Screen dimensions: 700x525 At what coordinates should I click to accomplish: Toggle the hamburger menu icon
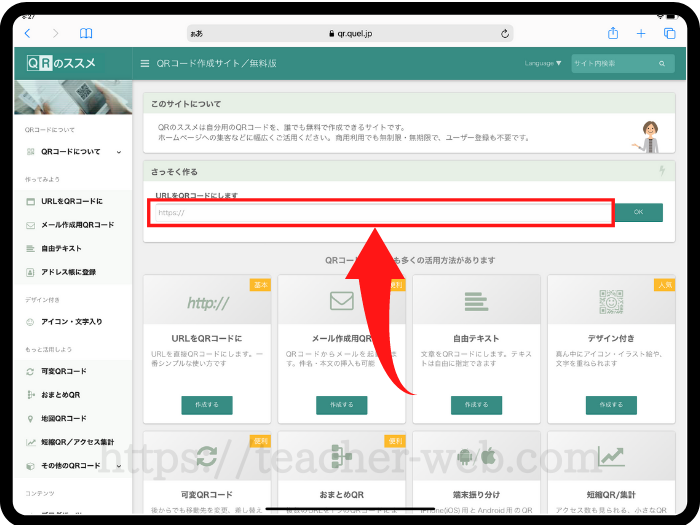click(145, 64)
